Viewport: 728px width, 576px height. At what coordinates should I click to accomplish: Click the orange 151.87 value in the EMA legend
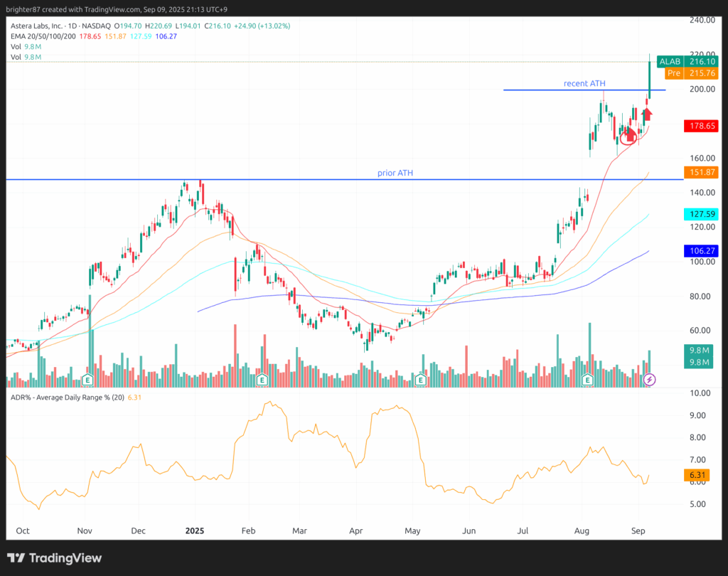point(115,36)
